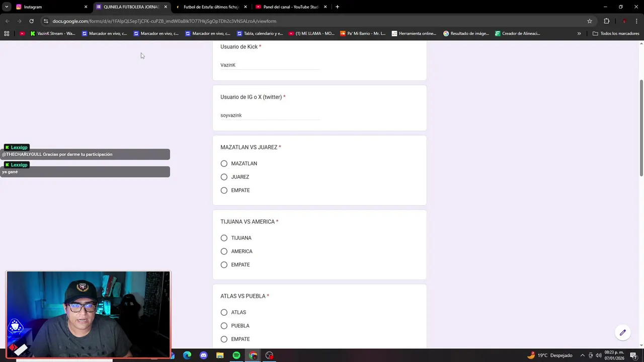Close the Instagram tab
Screen dimensions: 644x362
click(86, 7)
